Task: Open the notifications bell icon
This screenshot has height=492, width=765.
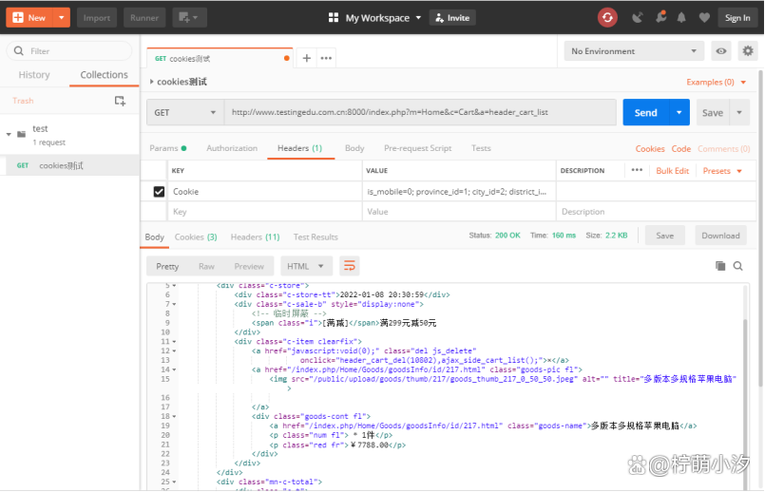Action: pyautogui.click(x=682, y=17)
